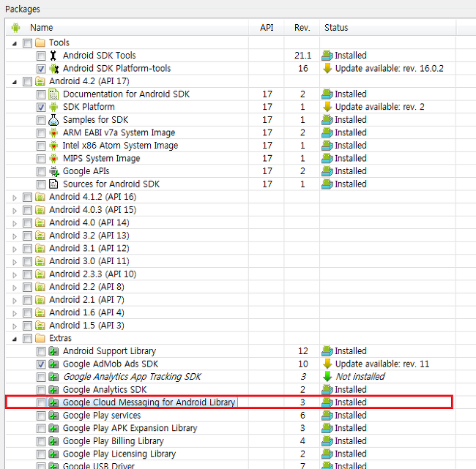476x469 pixels.
Task: Expand the Android 2.2 (API 8) node
Action: (x=14, y=288)
